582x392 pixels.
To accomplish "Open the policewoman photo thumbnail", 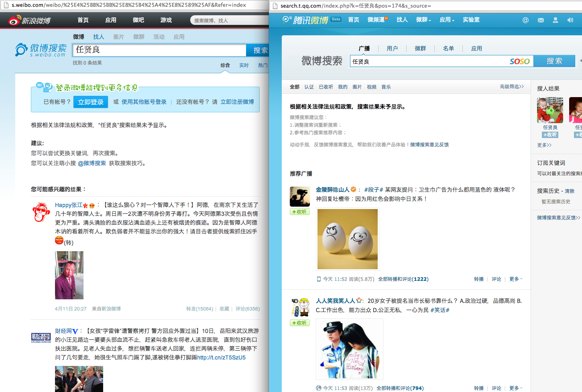I will click(350, 349).
